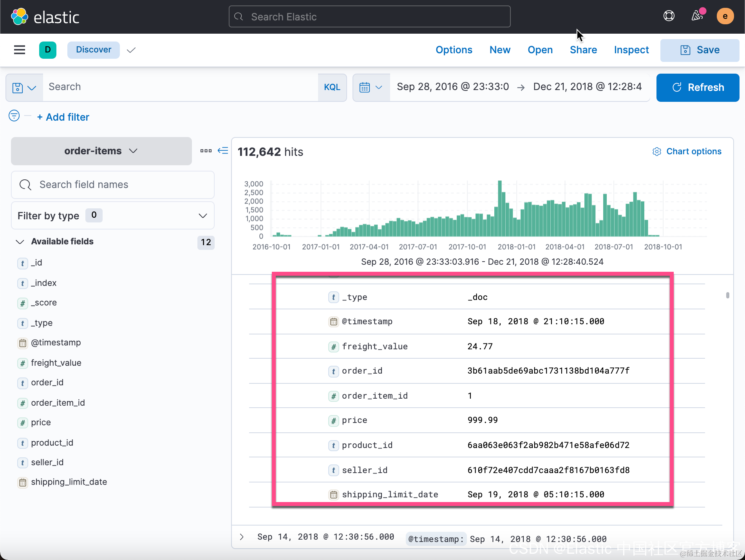Collapse the field sidebar arrow icon
Image resolution: width=745 pixels, height=560 pixels.
[223, 151]
